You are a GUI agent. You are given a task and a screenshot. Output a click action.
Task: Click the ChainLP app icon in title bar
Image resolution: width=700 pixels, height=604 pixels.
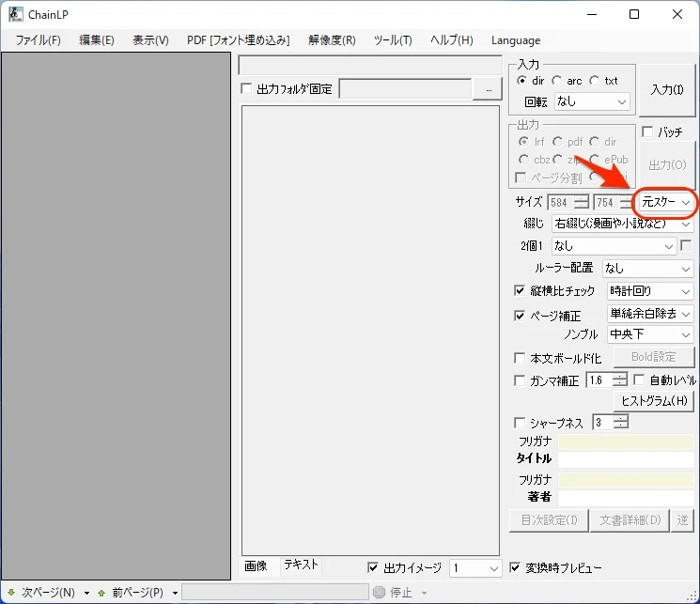[16, 14]
